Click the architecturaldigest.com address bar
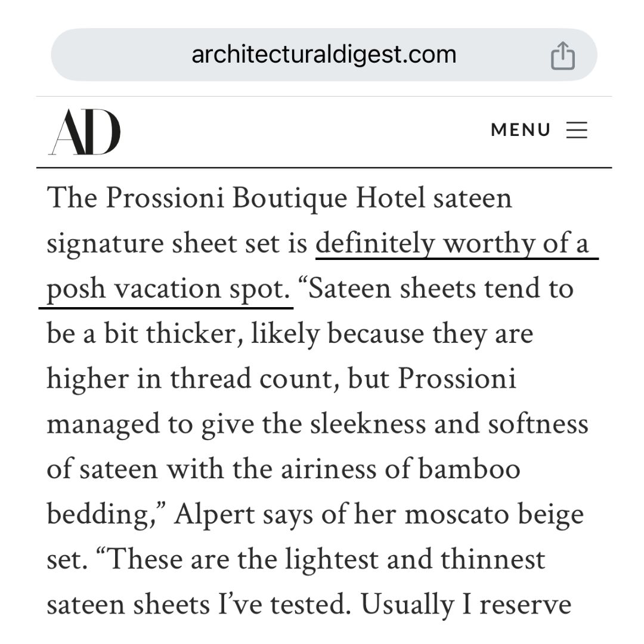644x644 pixels. pos(324,55)
